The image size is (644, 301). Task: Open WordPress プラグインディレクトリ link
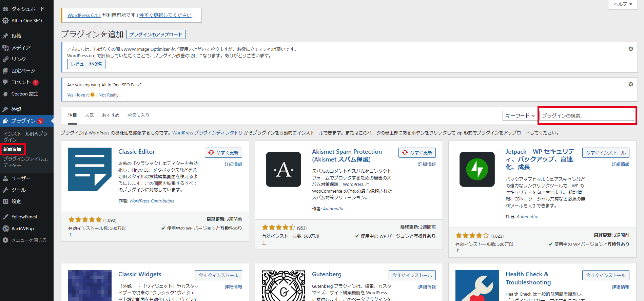208,133
